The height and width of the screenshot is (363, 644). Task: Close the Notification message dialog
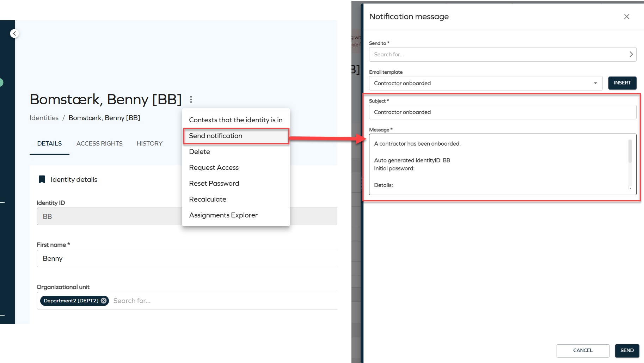point(626,16)
